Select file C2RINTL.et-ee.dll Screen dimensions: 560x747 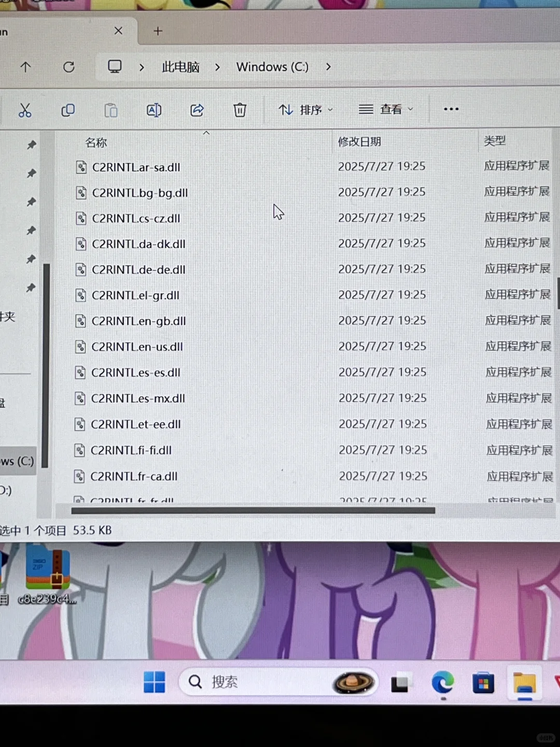(136, 424)
